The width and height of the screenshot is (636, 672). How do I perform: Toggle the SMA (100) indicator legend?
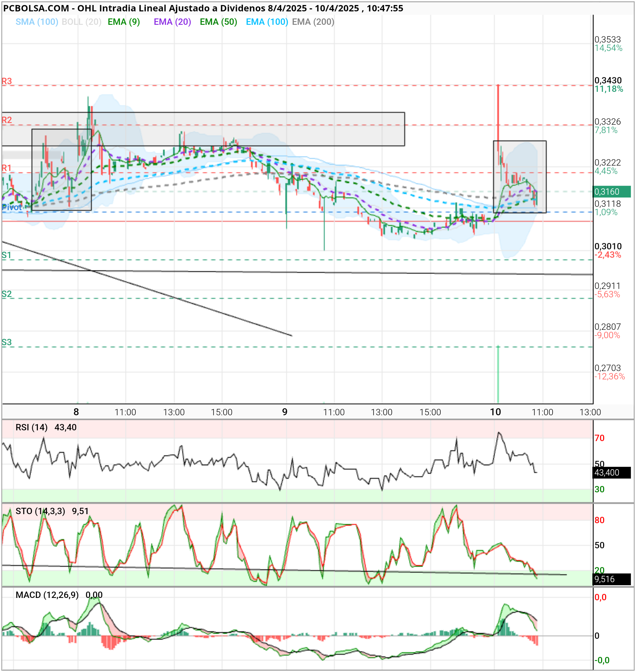[x=37, y=22]
